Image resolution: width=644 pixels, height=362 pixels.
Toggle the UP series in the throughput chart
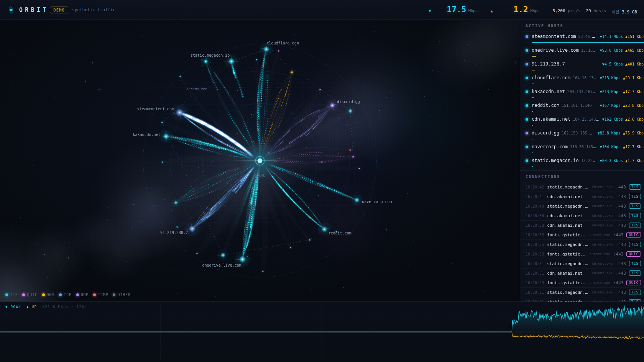click(31, 307)
